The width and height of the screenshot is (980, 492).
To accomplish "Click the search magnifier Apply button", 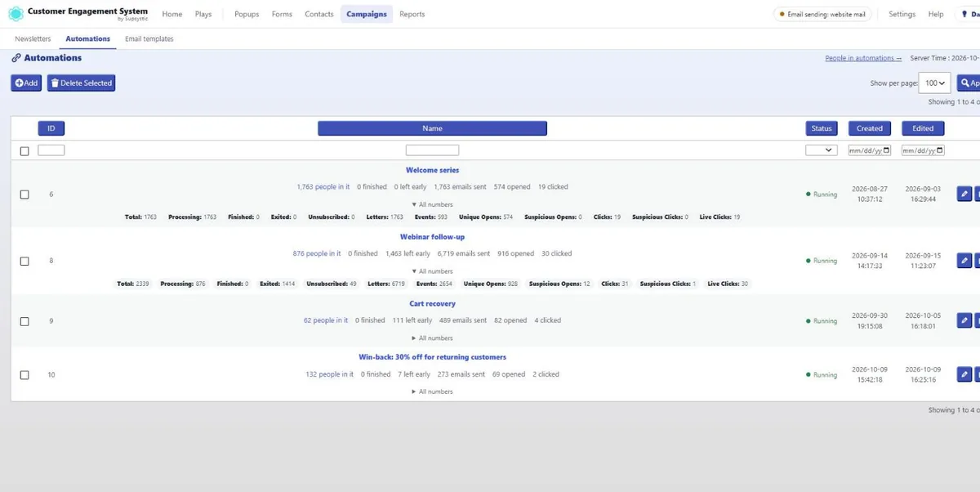I will [x=969, y=83].
